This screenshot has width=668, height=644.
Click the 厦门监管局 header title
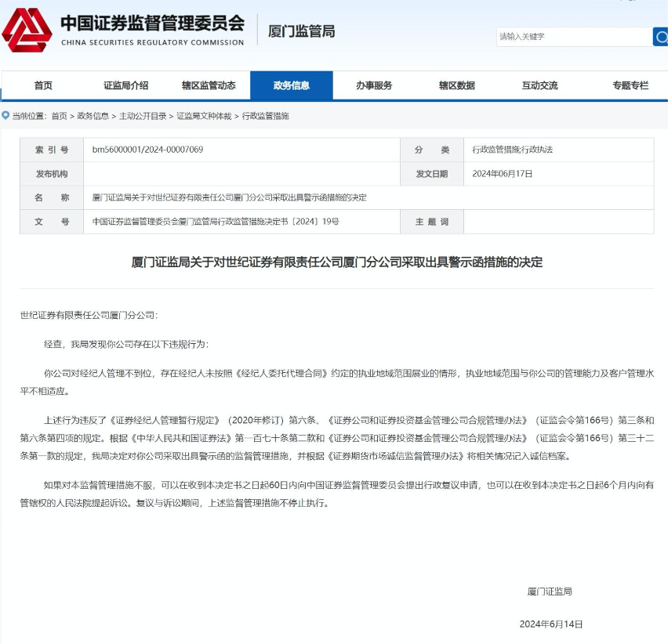(x=302, y=31)
